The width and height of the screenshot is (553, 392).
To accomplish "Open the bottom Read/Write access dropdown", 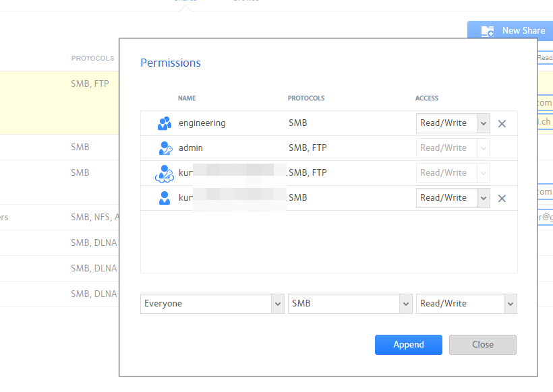I will (466, 304).
